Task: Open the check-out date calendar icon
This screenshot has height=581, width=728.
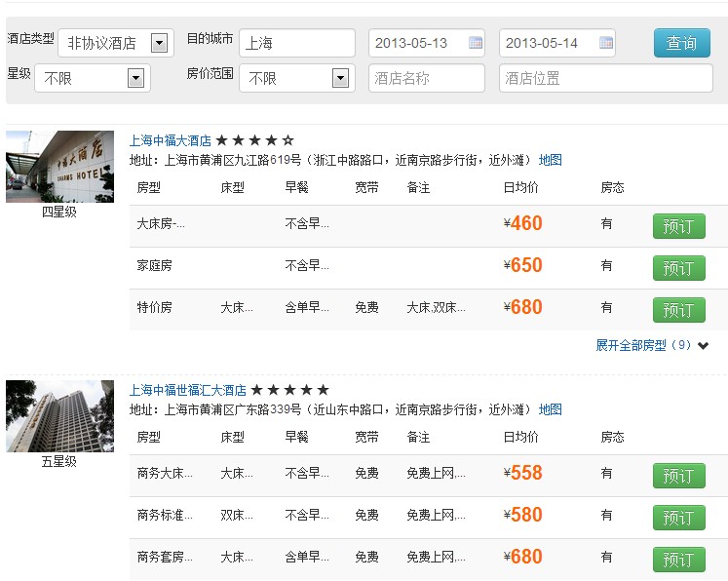Action: point(606,43)
